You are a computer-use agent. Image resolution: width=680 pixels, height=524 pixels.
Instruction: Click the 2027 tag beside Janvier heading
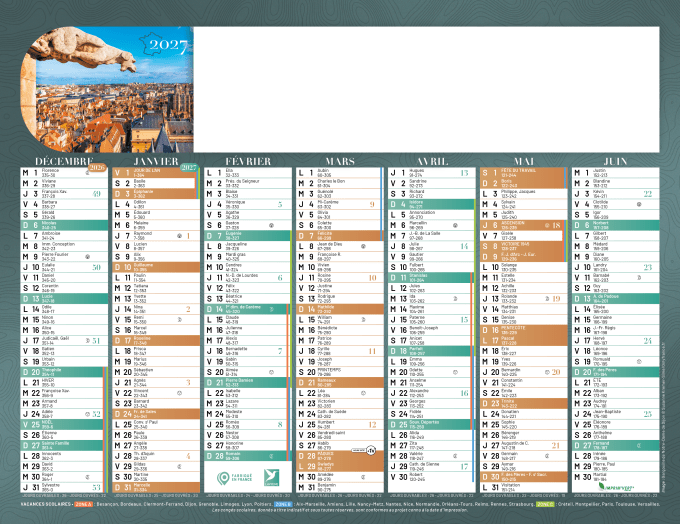[187, 167]
